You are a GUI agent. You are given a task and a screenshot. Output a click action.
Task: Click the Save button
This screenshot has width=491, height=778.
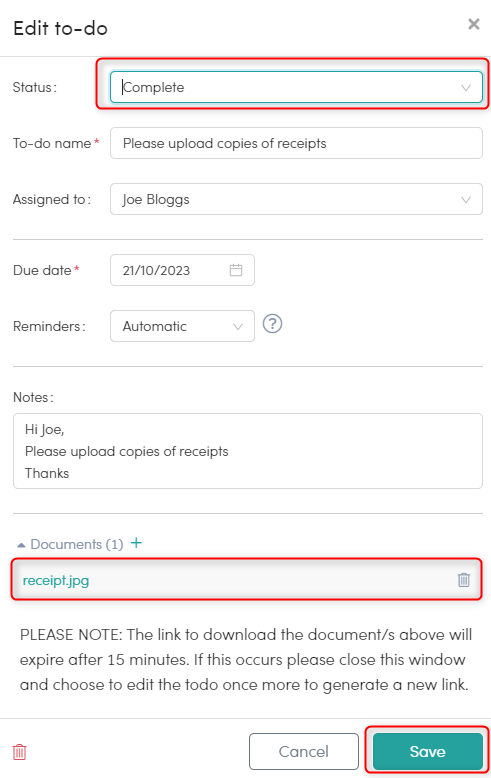pos(428,751)
